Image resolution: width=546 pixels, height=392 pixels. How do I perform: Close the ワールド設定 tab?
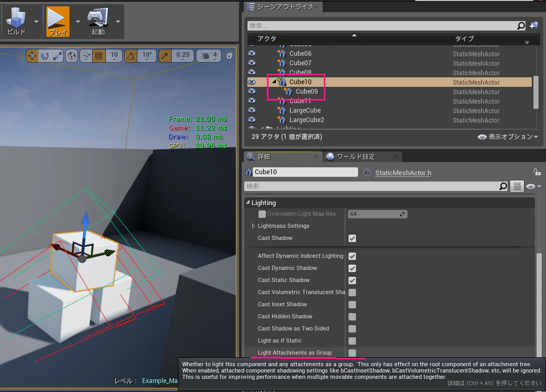[x=395, y=157]
